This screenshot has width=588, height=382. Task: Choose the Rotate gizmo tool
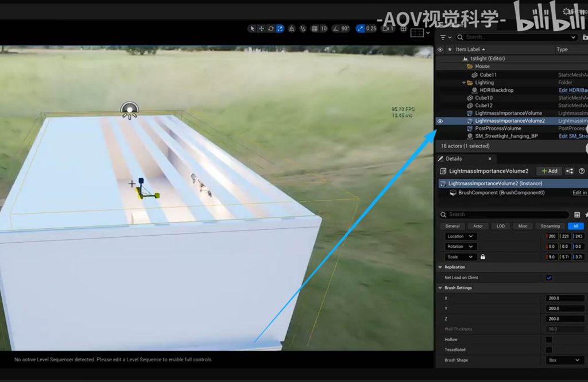point(271,29)
